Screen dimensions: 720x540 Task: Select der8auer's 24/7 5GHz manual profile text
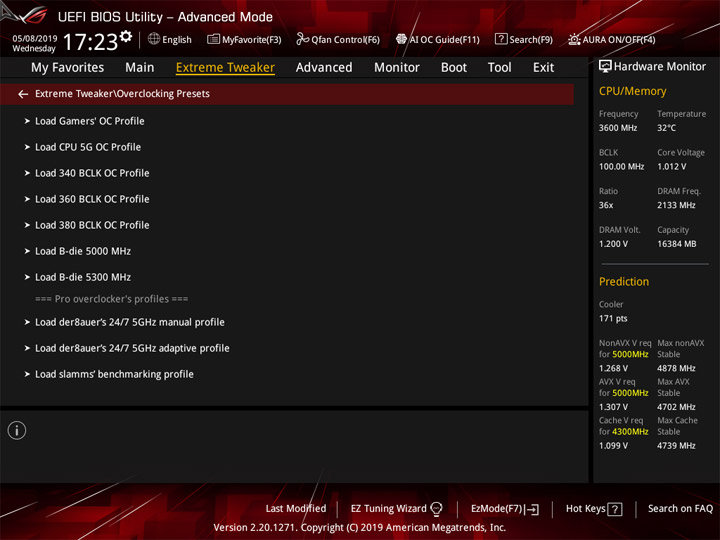click(x=130, y=322)
